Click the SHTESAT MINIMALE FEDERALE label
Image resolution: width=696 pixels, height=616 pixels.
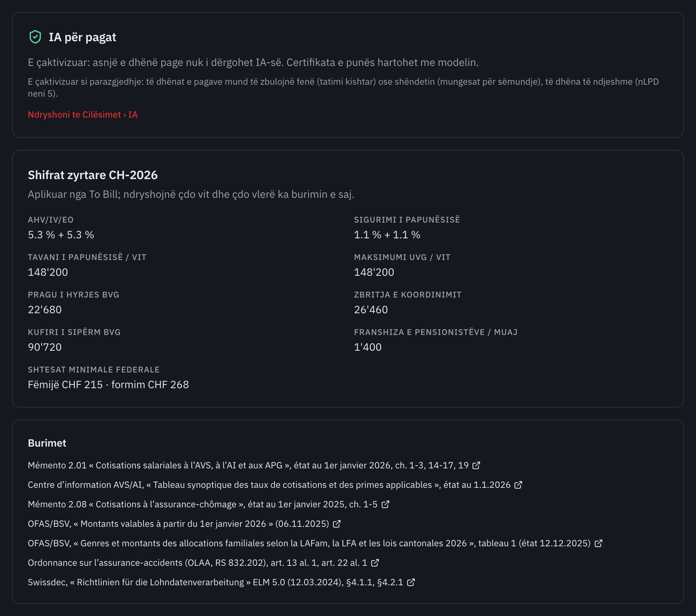coord(94,370)
